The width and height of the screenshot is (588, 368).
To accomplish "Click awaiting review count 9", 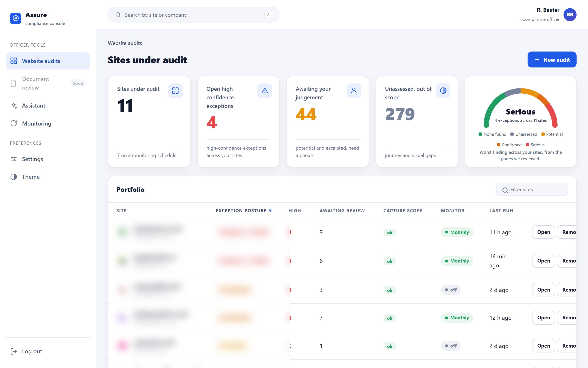I will coord(321,232).
